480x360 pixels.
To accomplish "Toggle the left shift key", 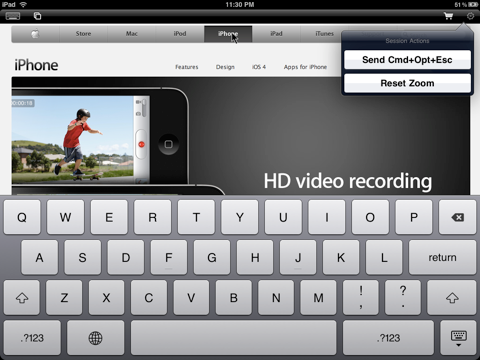I will (x=22, y=298).
